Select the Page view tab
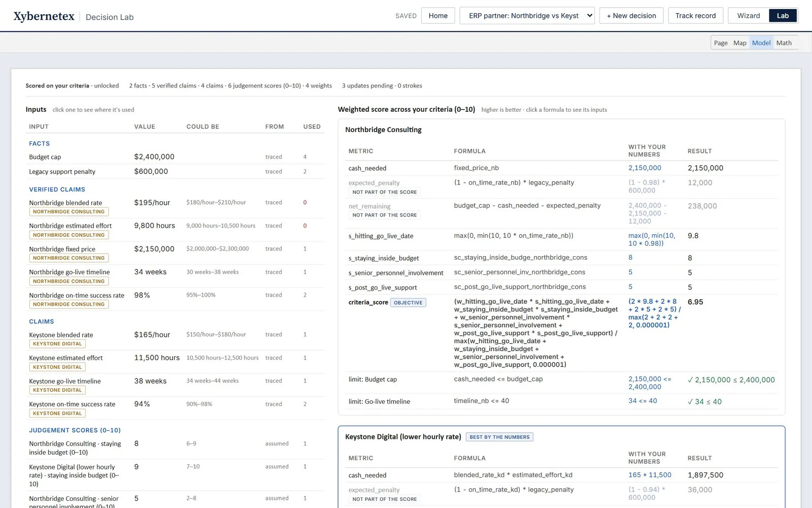The height and width of the screenshot is (508, 812). [x=721, y=43]
